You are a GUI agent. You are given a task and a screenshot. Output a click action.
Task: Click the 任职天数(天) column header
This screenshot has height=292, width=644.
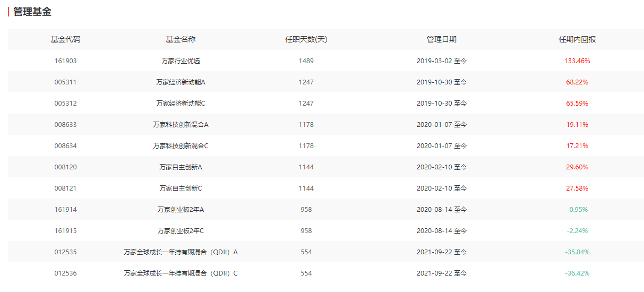[306, 39]
